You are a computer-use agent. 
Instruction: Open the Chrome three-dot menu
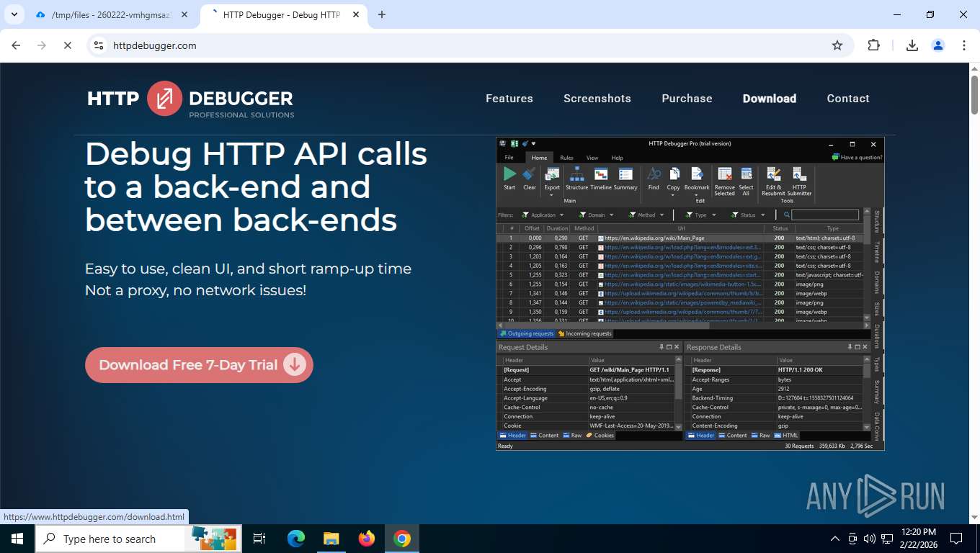click(964, 45)
